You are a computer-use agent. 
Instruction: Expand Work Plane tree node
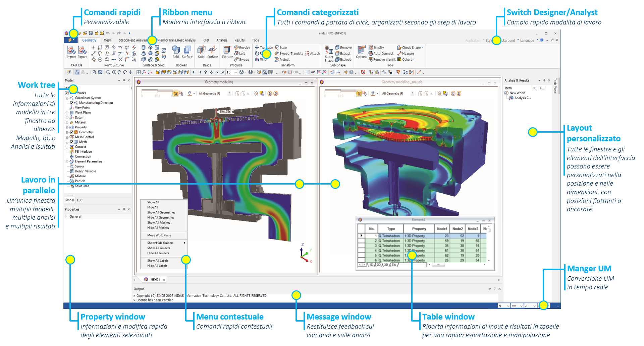click(x=67, y=113)
